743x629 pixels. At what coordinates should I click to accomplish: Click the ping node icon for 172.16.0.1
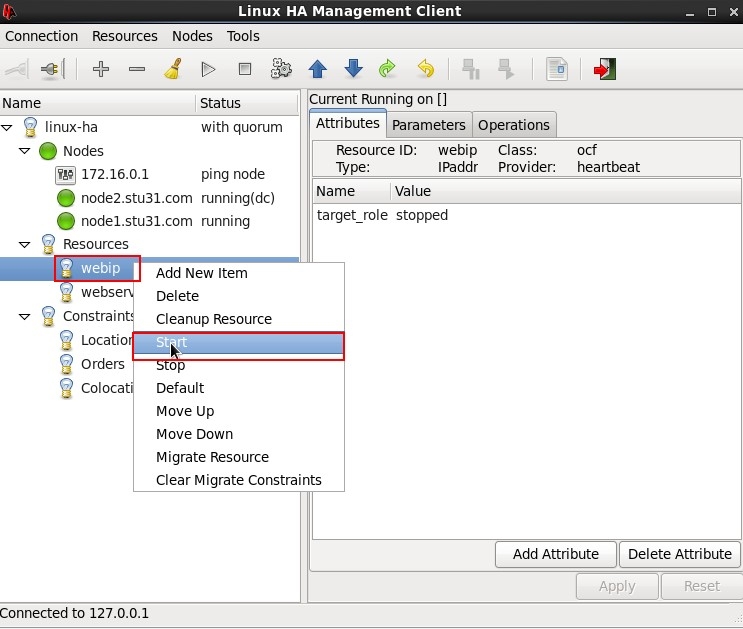65,175
